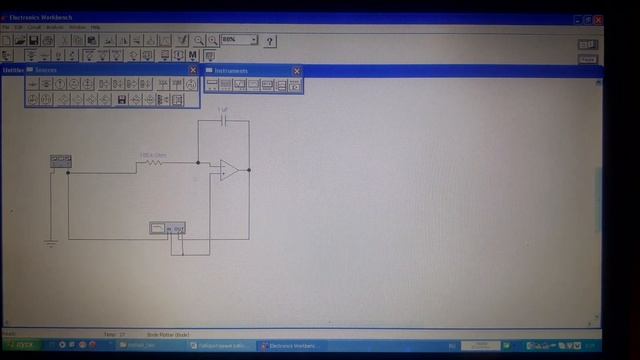640x360 pixels.
Task: Select Oscilloscope in Instruments palette
Action: coord(240,85)
